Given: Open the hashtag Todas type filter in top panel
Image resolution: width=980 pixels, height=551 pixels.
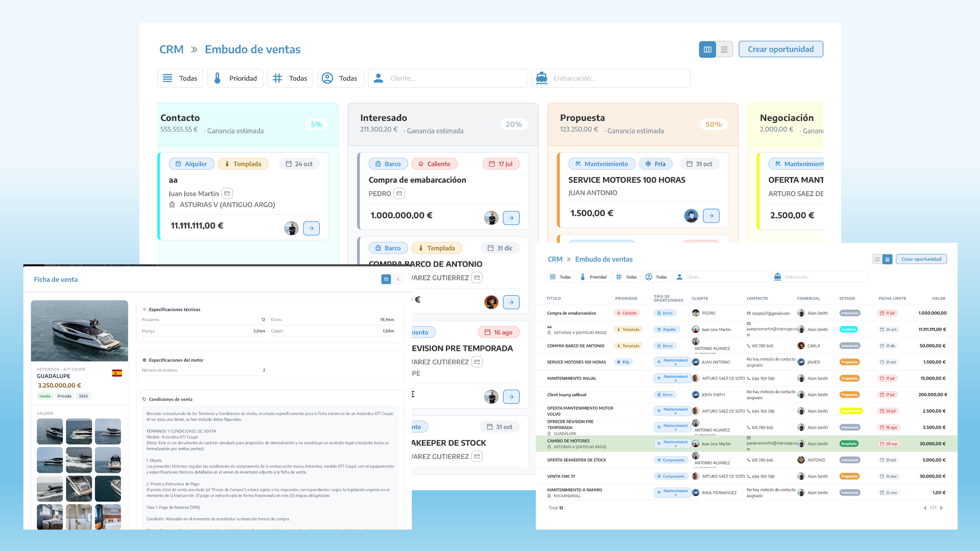Looking at the screenshot, I should [290, 78].
